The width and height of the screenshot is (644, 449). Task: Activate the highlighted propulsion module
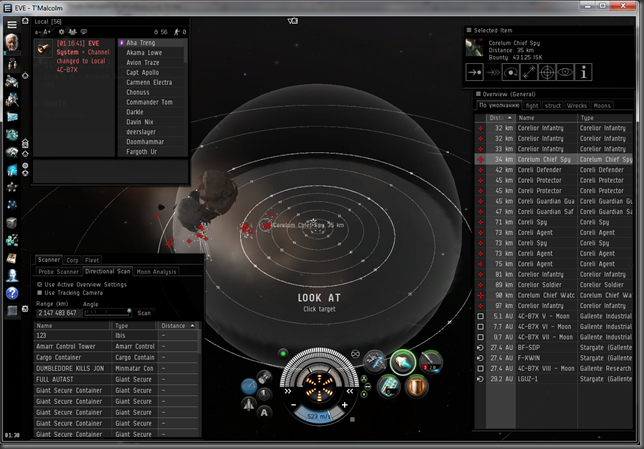click(403, 362)
